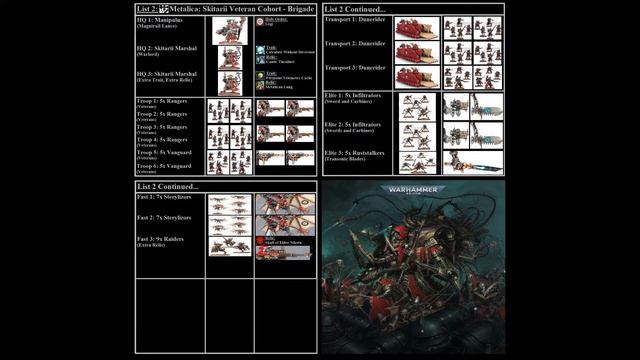This screenshot has width=640, height=360.
Task: Open the Elite 2 Infiltrators squad image
Action: coord(417,136)
